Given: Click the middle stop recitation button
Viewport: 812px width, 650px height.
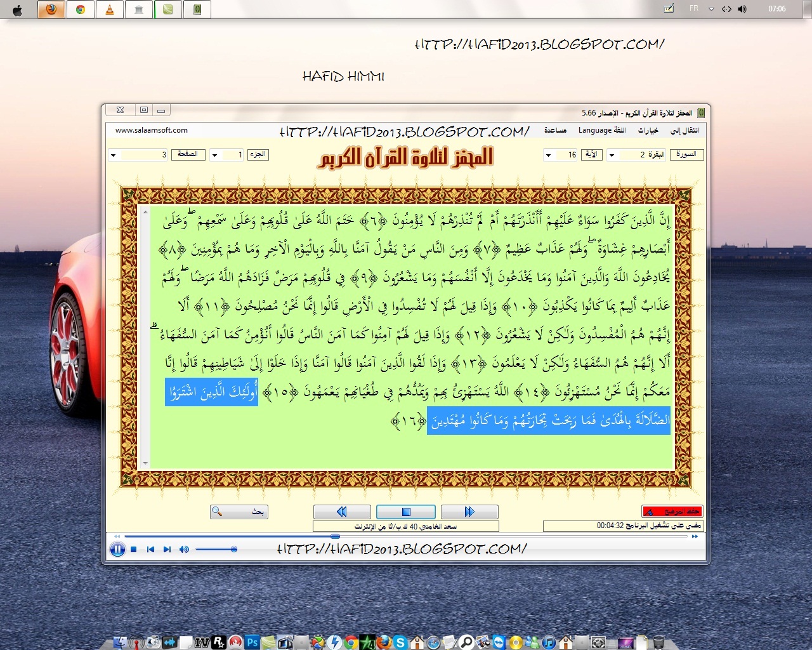Looking at the screenshot, I should pyautogui.click(x=406, y=512).
